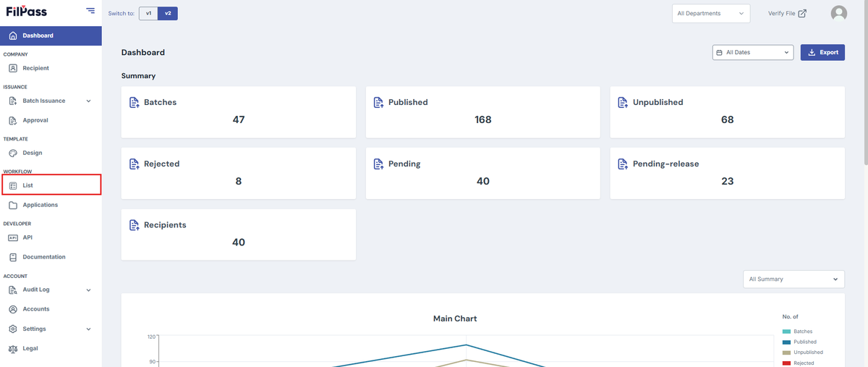The width and height of the screenshot is (868, 367).
Task: Click the API icon in sidebar
Action: pos(13,237)
